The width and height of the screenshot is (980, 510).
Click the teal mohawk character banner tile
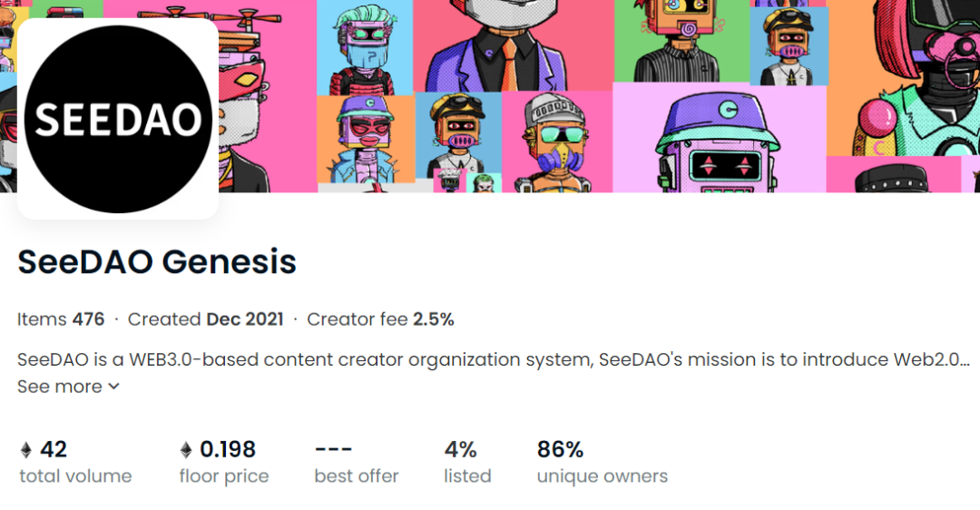(x=364, y=45)
